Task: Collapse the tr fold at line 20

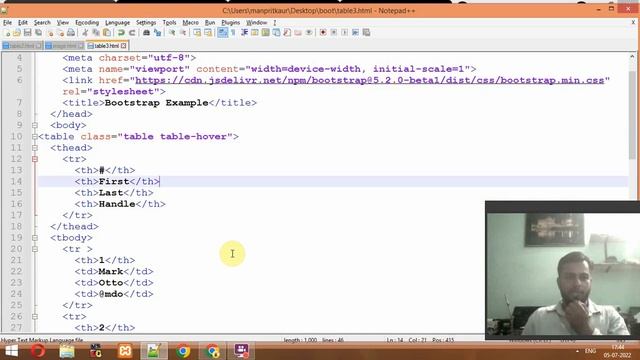Action: [x=35, y=249]
